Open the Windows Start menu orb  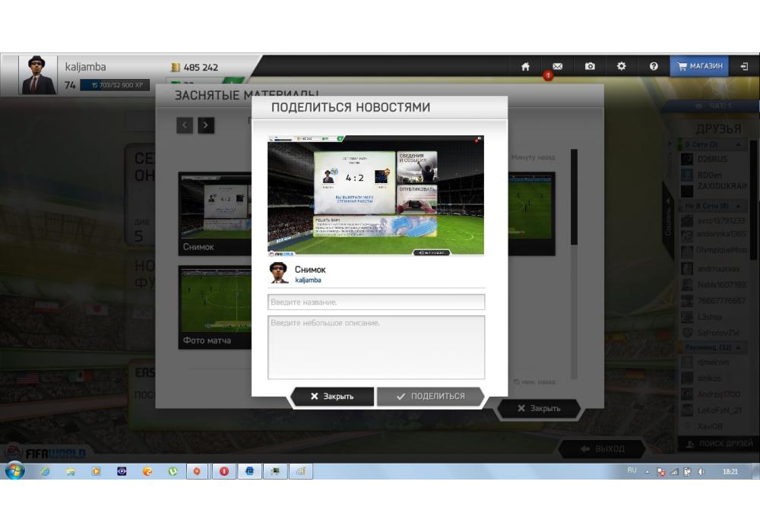tap(14, 470)
